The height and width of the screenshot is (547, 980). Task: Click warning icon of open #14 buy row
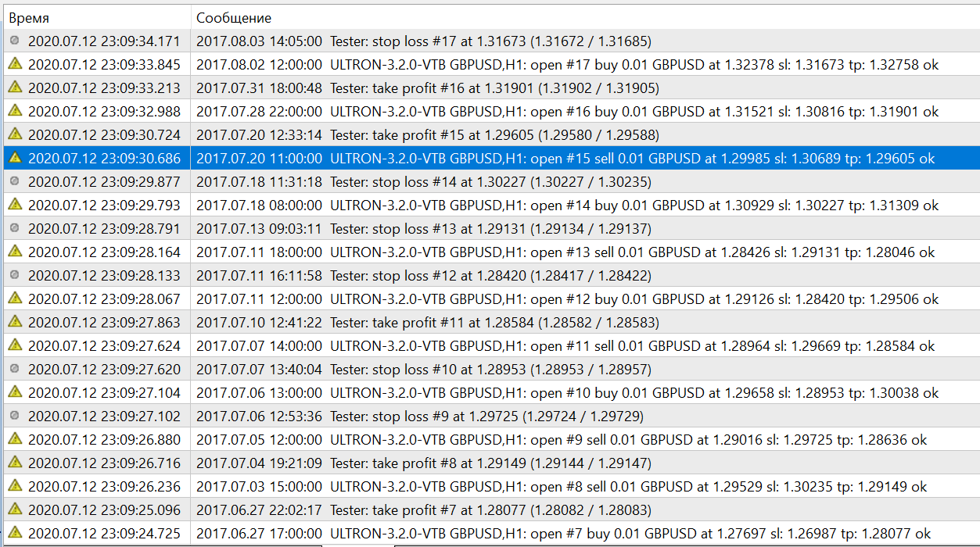tap(14, 205)
